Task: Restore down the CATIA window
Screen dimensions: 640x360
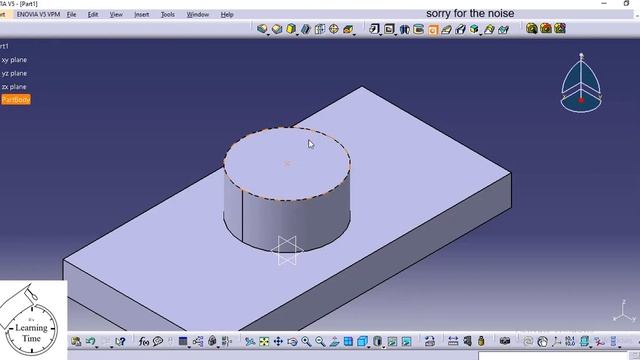Action: click(x=626, y=3)
